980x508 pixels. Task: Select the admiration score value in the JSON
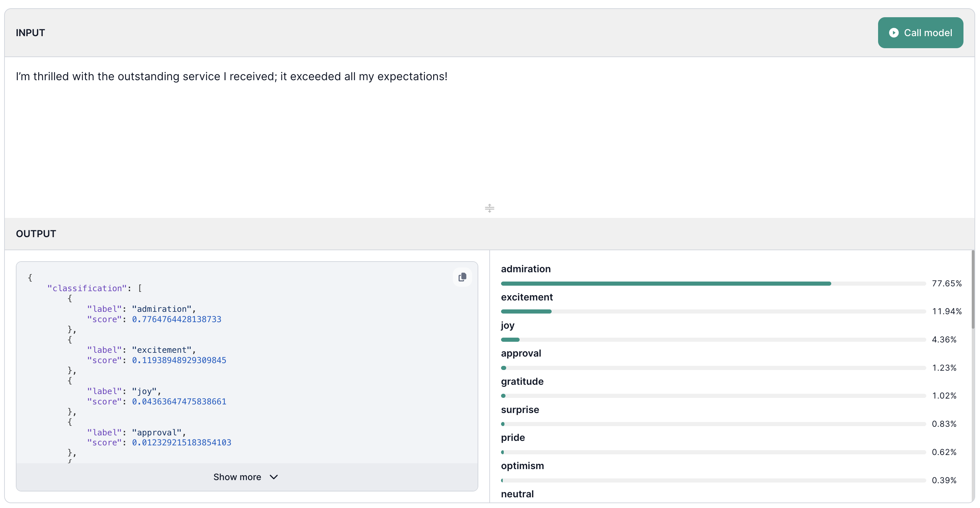coord(177,319)
